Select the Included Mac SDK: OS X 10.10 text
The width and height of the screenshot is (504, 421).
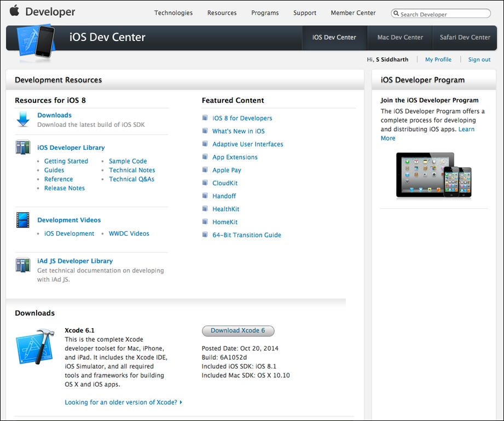pos(246,375)
